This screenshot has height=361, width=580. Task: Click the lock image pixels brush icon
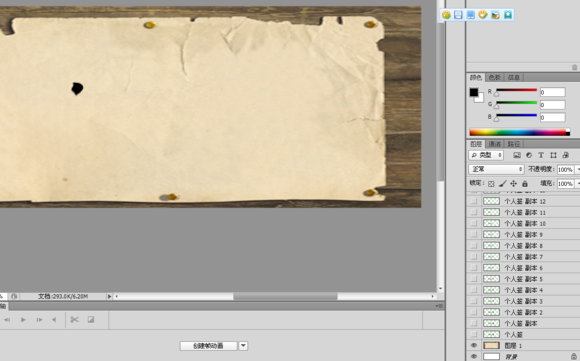(x=502, y=183)
